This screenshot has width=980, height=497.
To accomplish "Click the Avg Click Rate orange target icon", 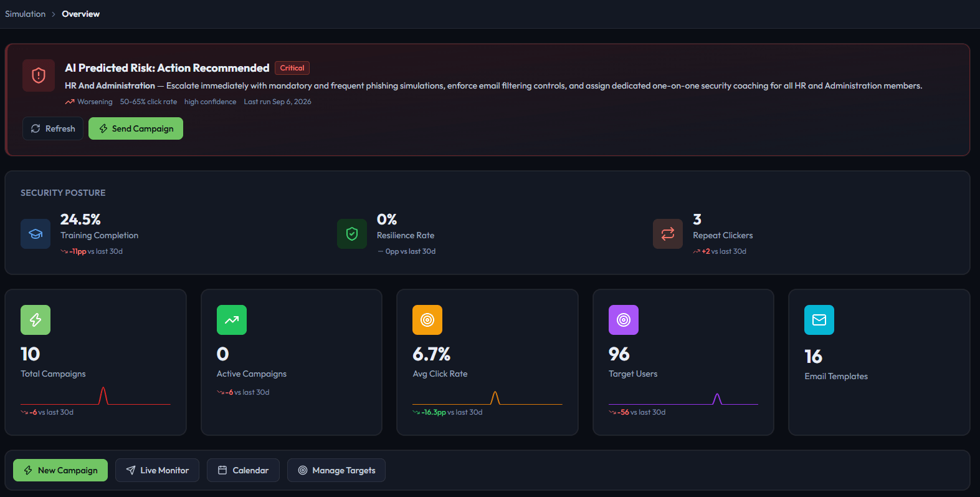I will pos(427,320).
